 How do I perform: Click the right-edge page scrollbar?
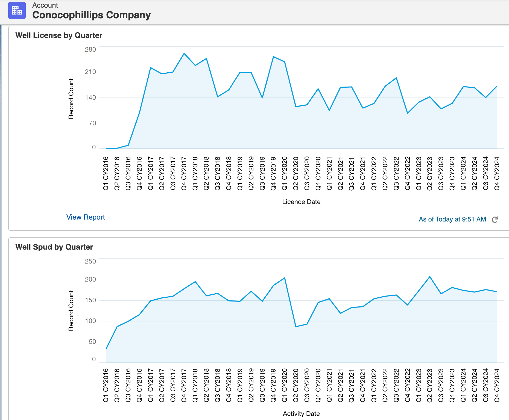coord(507,109)
